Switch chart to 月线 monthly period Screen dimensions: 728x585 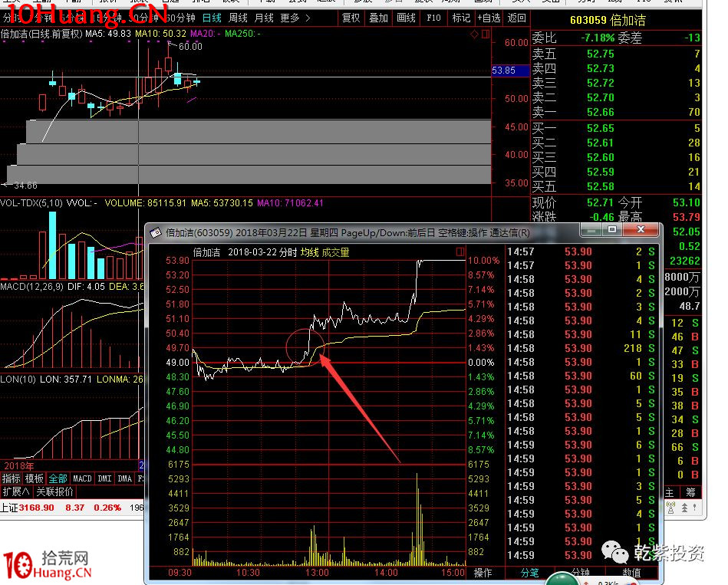[264, 18]
